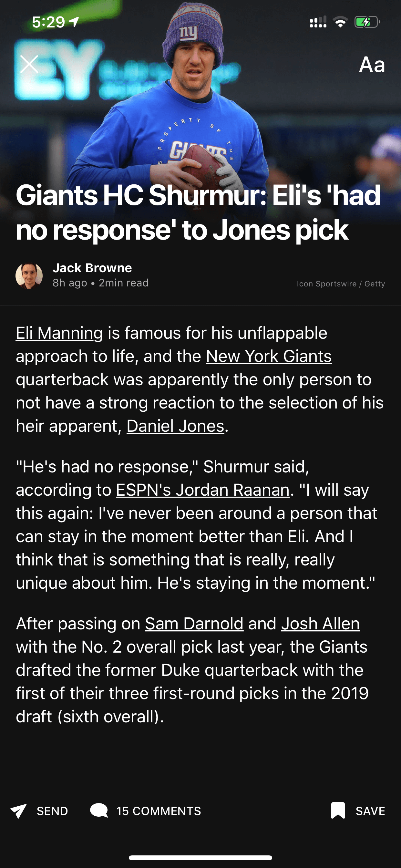Close the article with the X icon
401x868 pixels.
(29, 64)
